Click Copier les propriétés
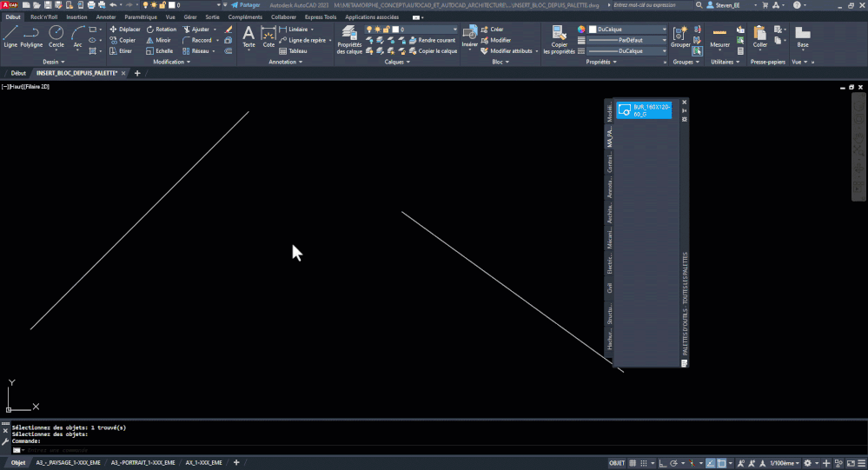The width and height of the screenshot is (868, 470). (x=559, y=39)
